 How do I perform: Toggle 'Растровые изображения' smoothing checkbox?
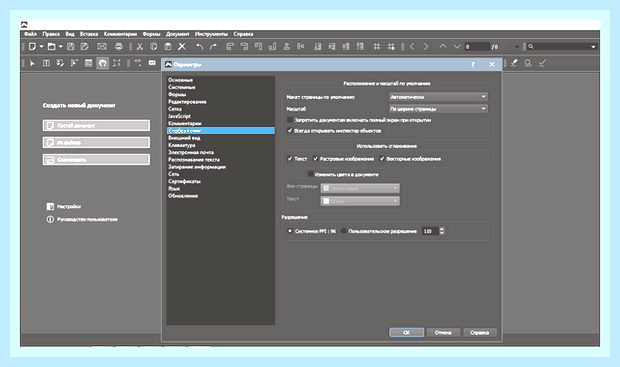point(316,159)
